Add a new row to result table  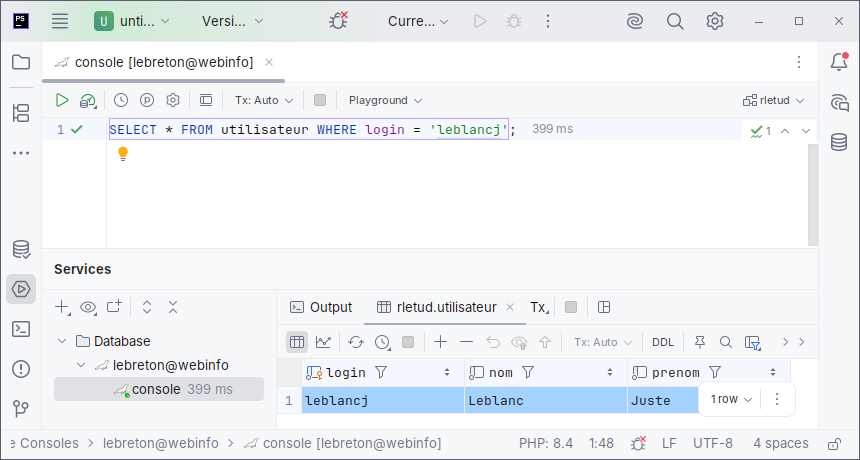pyautogui.click(x=440, y=342)
